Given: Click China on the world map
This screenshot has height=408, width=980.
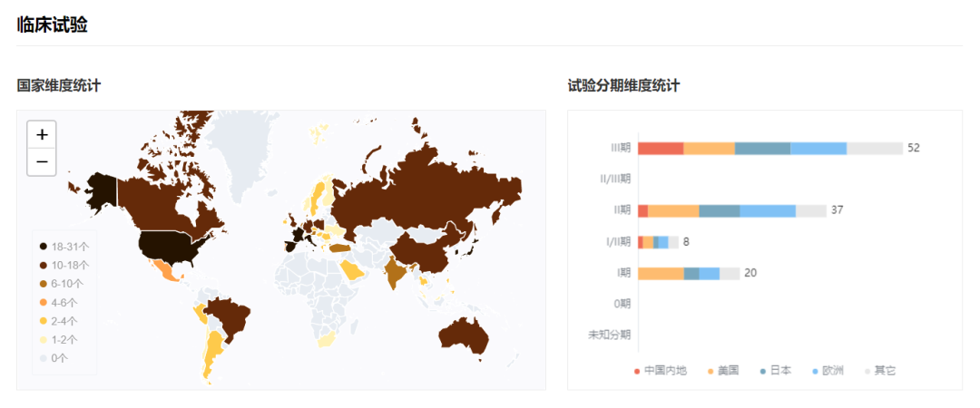Looking at the screenshot, I should point(428,251).
